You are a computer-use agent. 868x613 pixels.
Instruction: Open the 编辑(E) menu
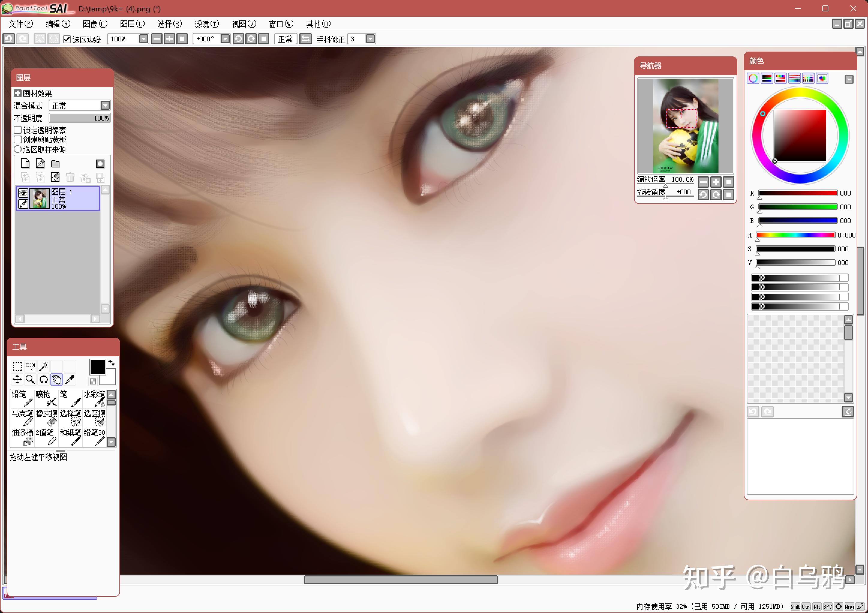click(x=58, y=24)
